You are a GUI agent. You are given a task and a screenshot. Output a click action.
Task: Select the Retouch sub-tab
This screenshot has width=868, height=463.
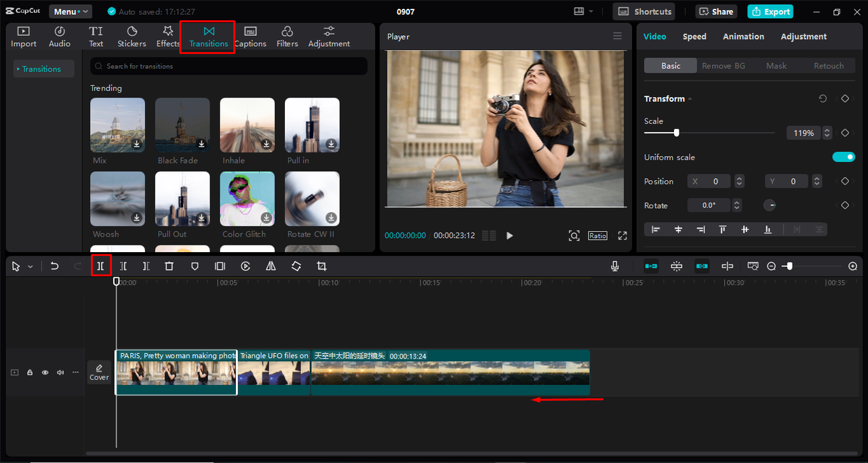pos(829,66)
